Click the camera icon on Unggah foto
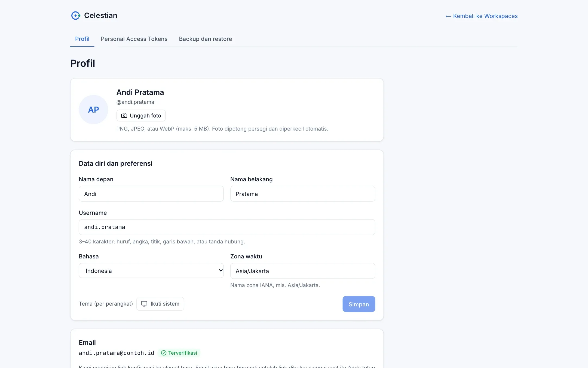 (124, 116)
